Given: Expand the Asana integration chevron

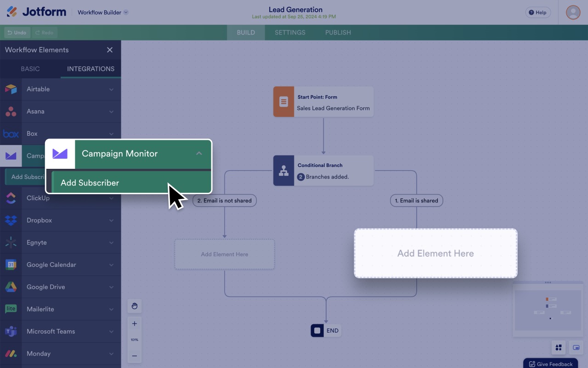Looking at the screenshot, I should (111, 111).
